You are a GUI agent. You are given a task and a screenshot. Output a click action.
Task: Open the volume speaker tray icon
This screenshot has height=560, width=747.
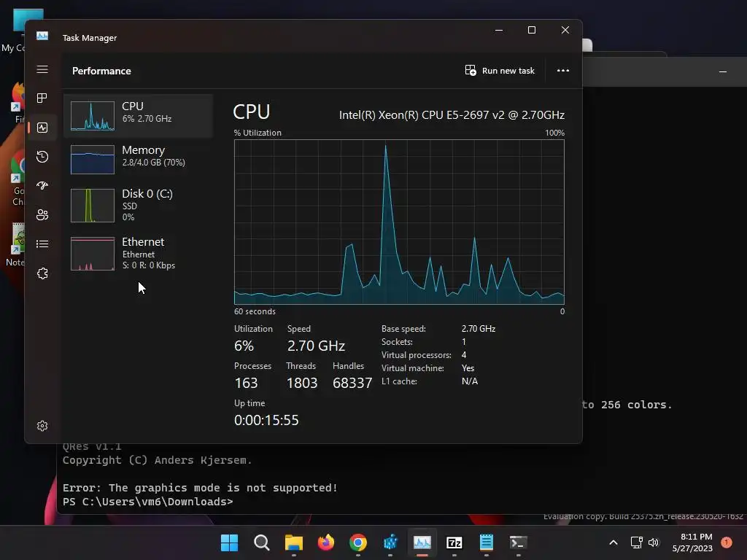[x=654, y=542]
